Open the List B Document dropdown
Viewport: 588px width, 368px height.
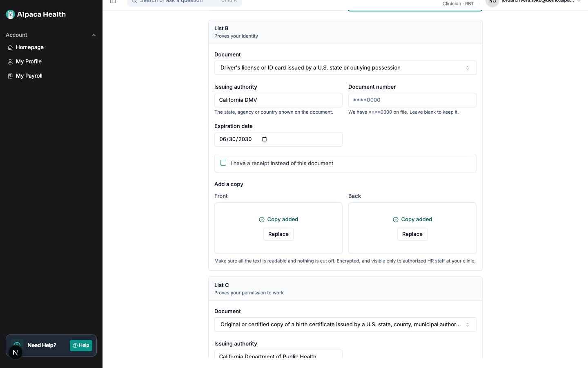pyautogui.click(x=345, y=68)
